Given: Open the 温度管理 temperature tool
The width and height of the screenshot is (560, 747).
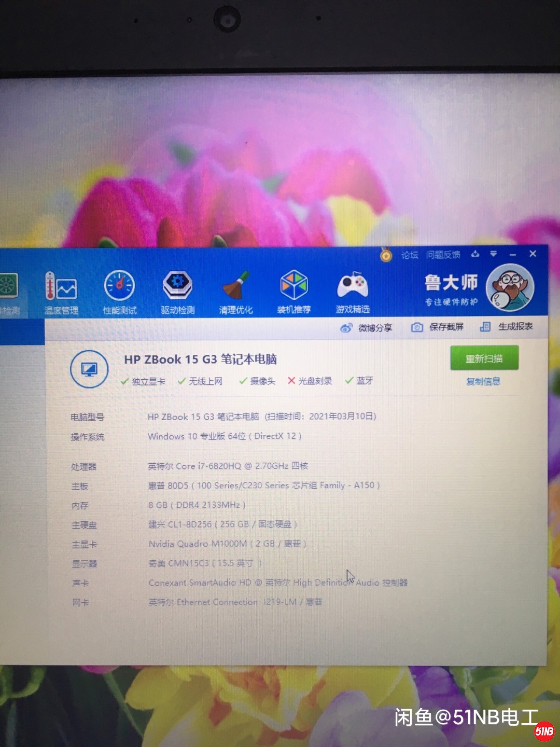Looking at the screenshot, I should (61, 294).
